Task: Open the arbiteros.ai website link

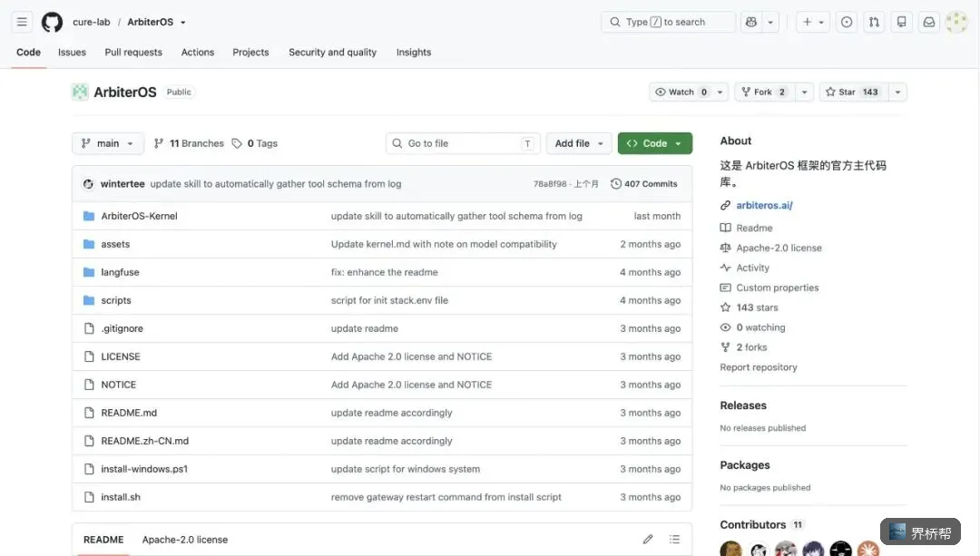Action: click(x=764, y=205)
